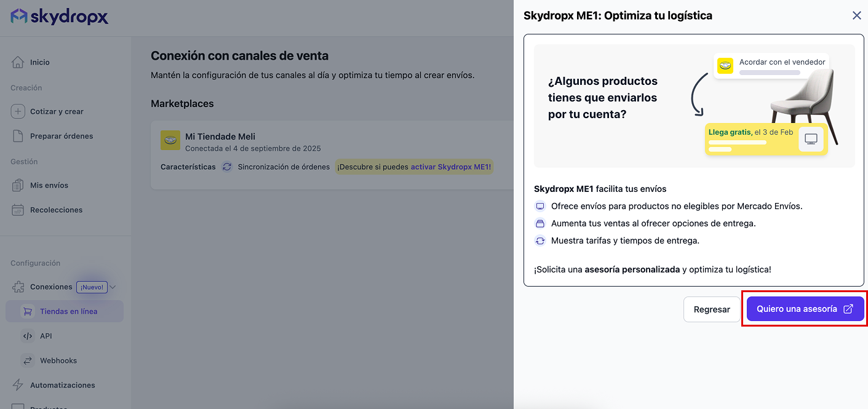Open Inicio home icon in sidebar

pyautogui.click(x=18, y=62)
